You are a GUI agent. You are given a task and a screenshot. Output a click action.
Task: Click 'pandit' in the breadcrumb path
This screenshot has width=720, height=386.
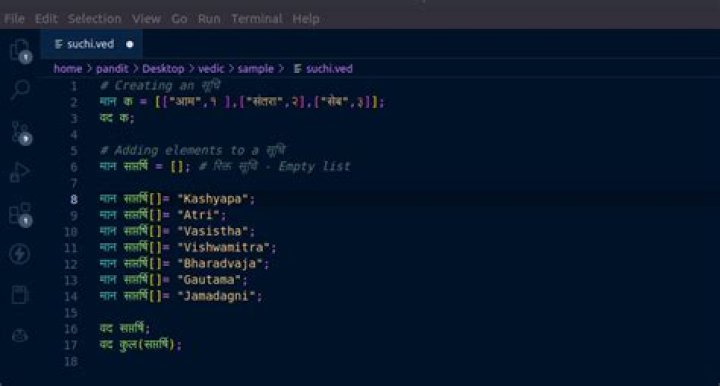[112, 69]
